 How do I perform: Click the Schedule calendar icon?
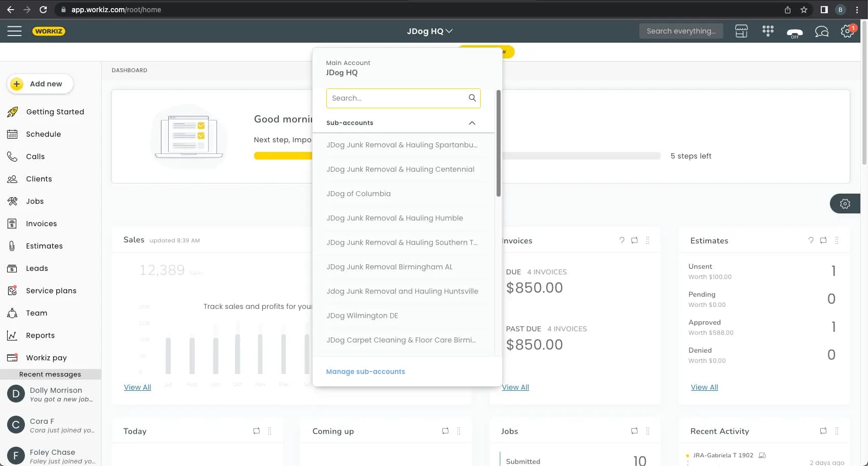(x=12, y=134)
